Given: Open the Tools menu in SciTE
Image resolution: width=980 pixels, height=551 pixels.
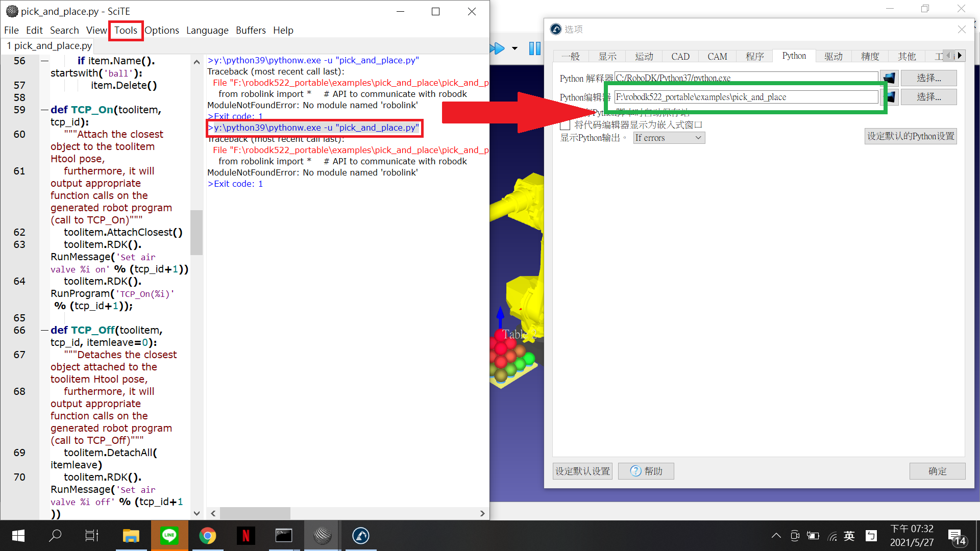Looking at the screenshot, I should [x=126, y=30].
